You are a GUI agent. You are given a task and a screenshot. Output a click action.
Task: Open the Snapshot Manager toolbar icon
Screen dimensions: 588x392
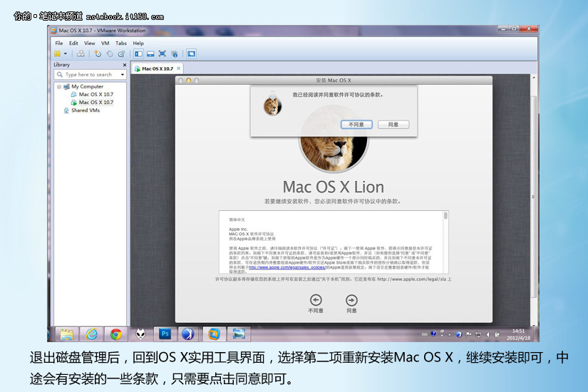coord(121,54)
